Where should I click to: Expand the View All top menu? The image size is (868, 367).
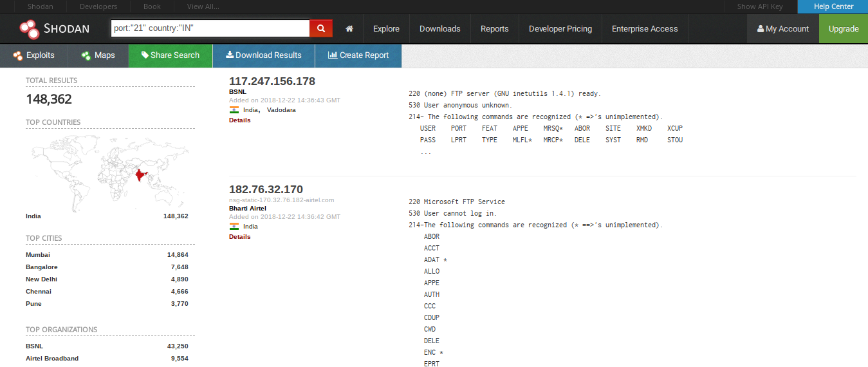[x=203, y=6]
